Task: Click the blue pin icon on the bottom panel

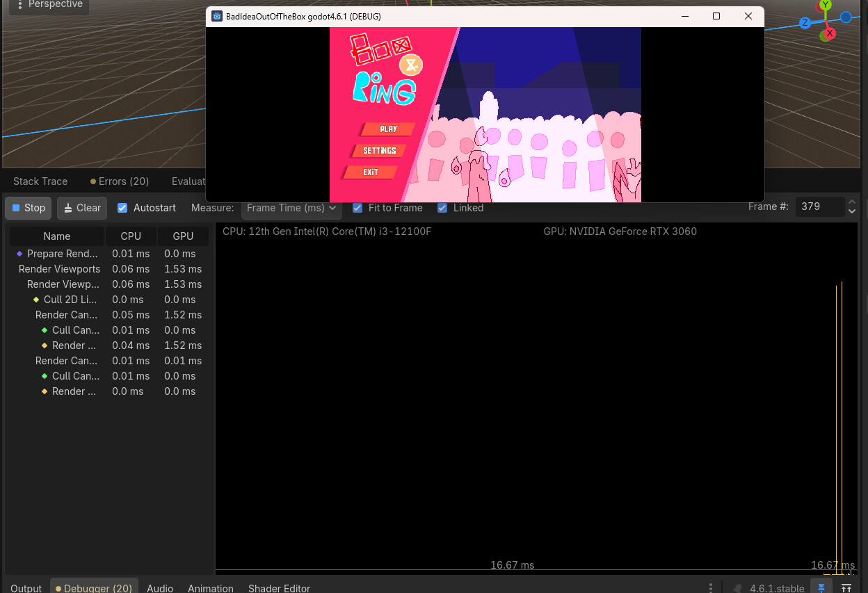Action: (821, 588)
